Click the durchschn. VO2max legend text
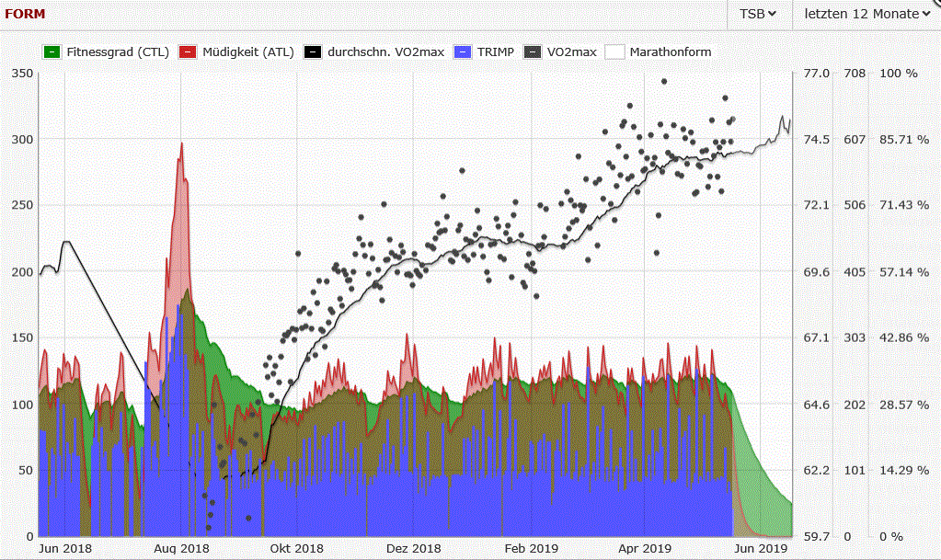941x560 pixels. click(x=386, y=52)
